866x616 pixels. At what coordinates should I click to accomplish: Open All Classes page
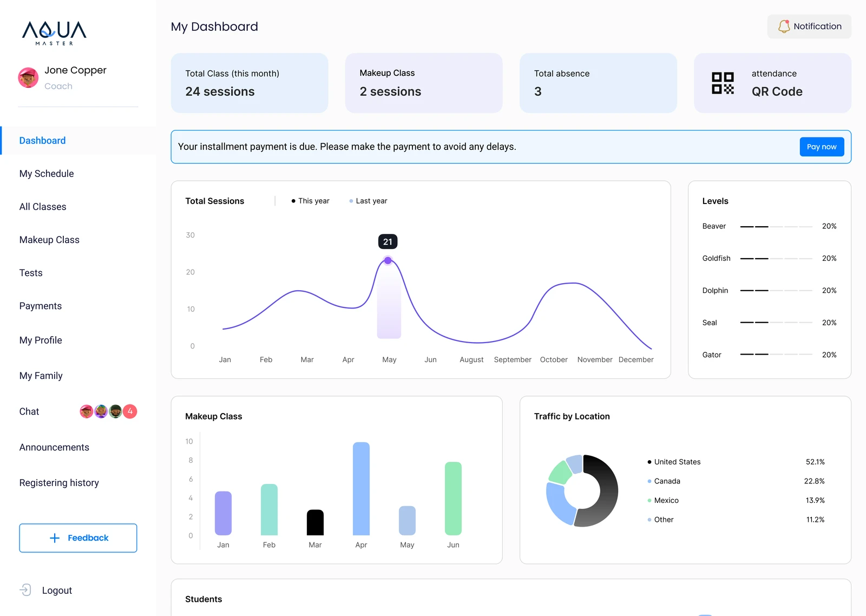[x=43, y=207]
